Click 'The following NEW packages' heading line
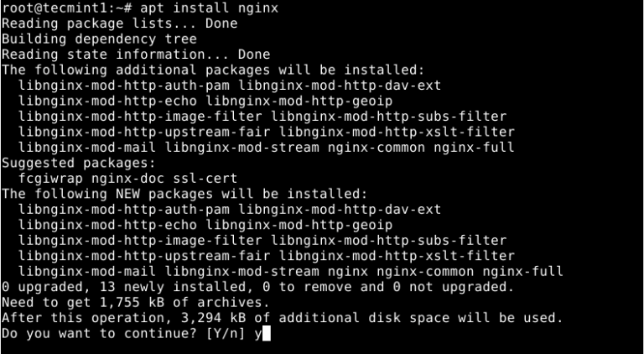644x354 pixels. pos(184,194)
